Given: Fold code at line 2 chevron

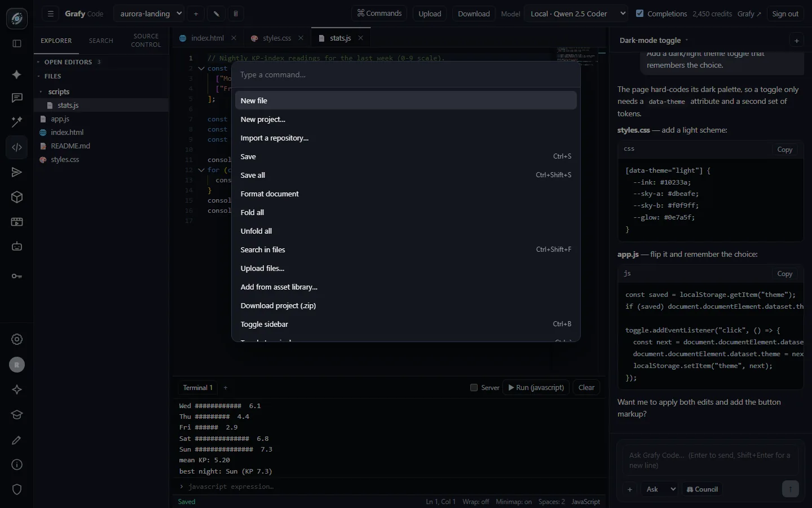Looking at the screenshot, I should point(201,68).
